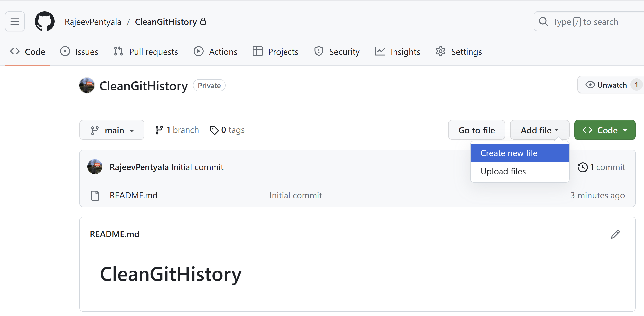This screenshot has width=644, height=316.
Task: Click the tag icon for 0 tags
Action: (x=214, y=130)
